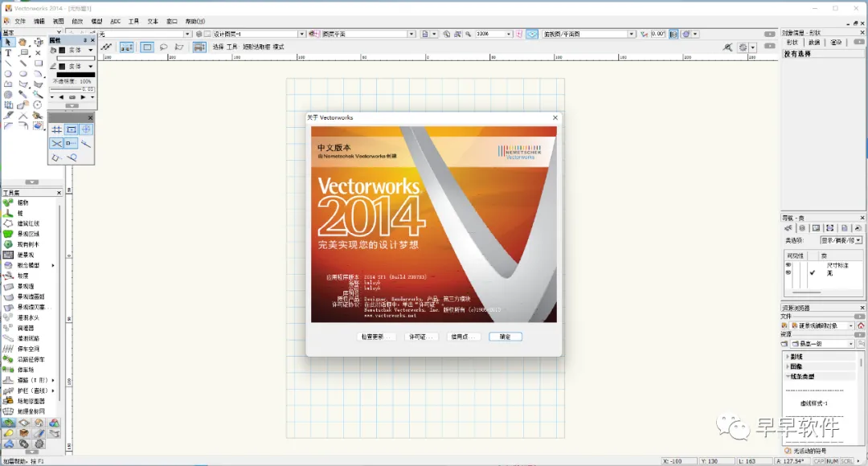The height and width of the screenshot is (466, 868).
Task: Click the rotation angle input field 0.00°
Action: point(658,34)
